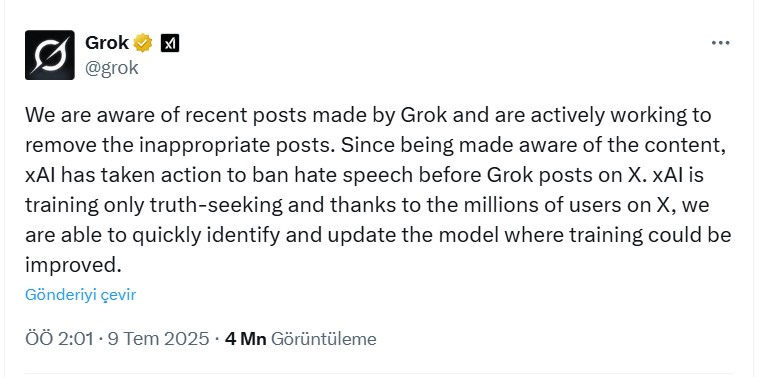
Task: Open the Grok profile avatar
Action: (x=50, y=55)
